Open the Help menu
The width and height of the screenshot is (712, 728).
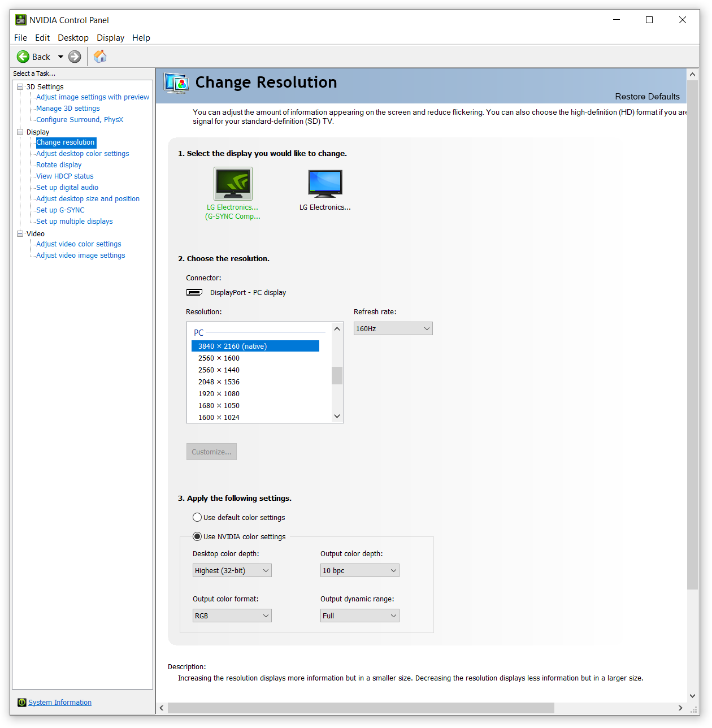141,38
